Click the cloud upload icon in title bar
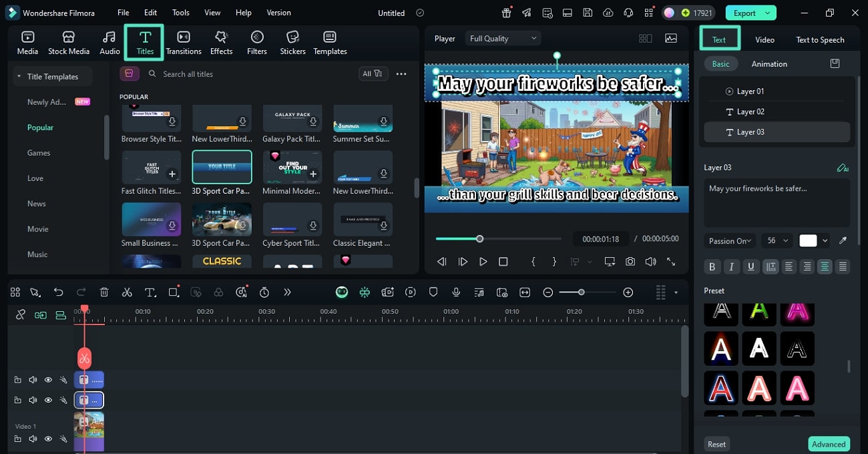This screenshot has width=868, height=454. (x=608, y=13)
